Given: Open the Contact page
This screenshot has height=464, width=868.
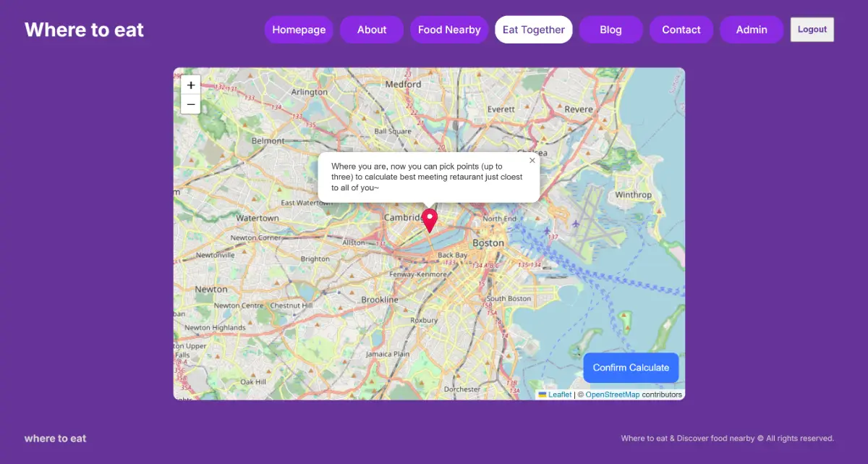Looking at the screenshot, I should point(681,30).
